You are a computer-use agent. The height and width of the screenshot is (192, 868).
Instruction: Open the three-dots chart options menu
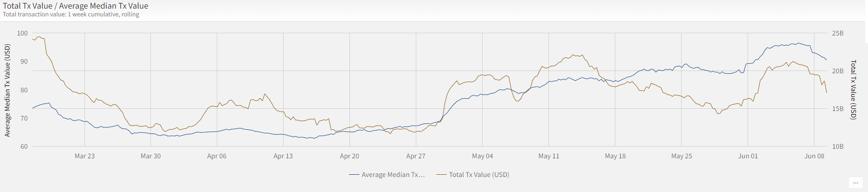(x=855, y=182)
